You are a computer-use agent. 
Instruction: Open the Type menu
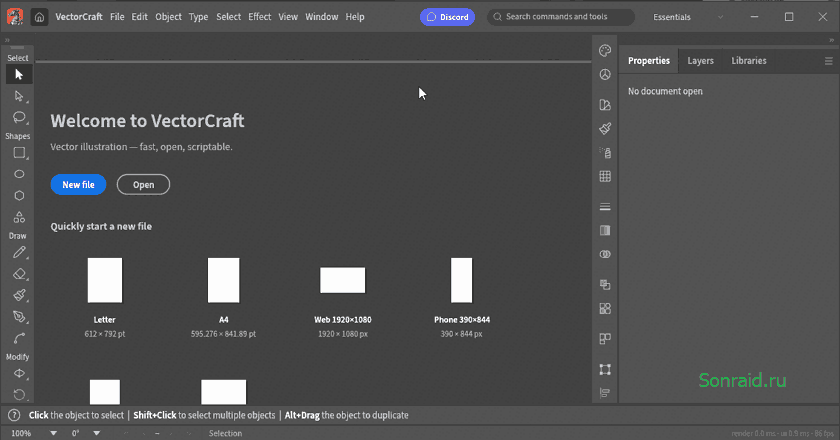pos(198,17)
